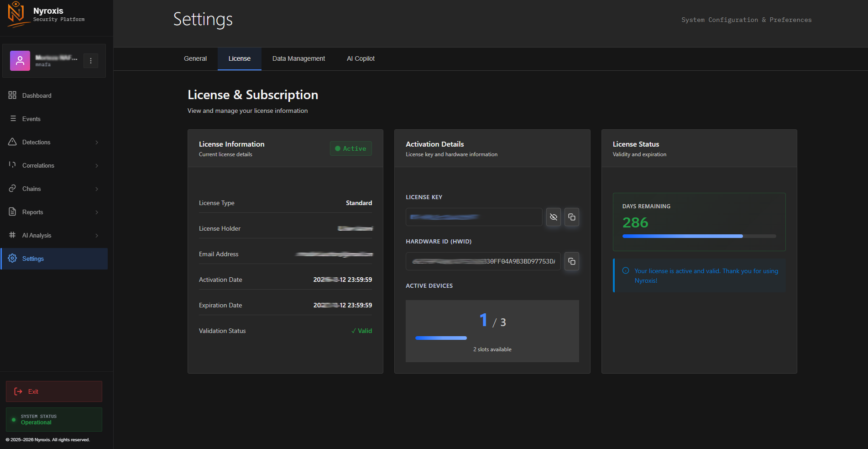868x449 pixels.
Task: Expand the Correlations submenu chevron
Action: point(97,166)
